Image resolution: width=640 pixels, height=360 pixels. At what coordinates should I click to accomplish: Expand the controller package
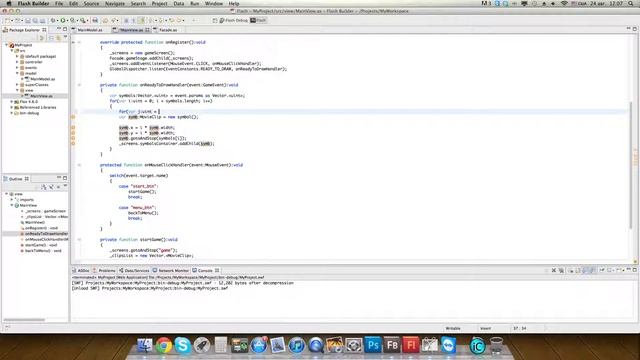(17, 62)
